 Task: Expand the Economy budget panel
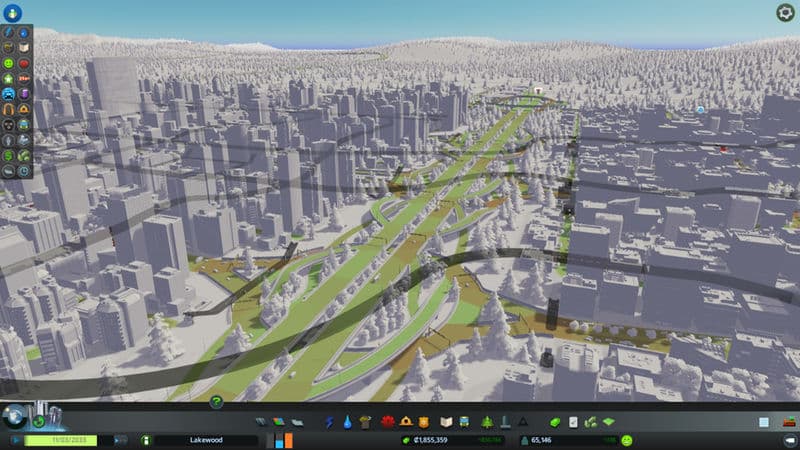click(x=556, y=423)
